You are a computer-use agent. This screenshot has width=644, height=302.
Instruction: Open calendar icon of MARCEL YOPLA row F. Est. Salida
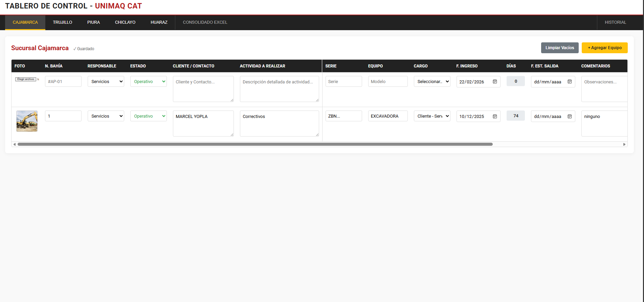570,116
